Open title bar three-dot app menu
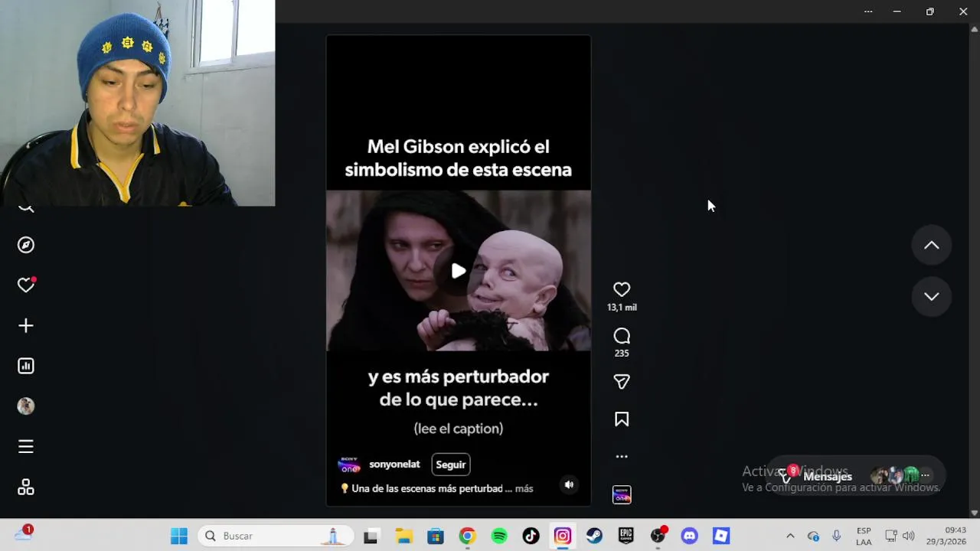Image resolution: width=980 pixels, height=551 pixels. pos(868,11)
